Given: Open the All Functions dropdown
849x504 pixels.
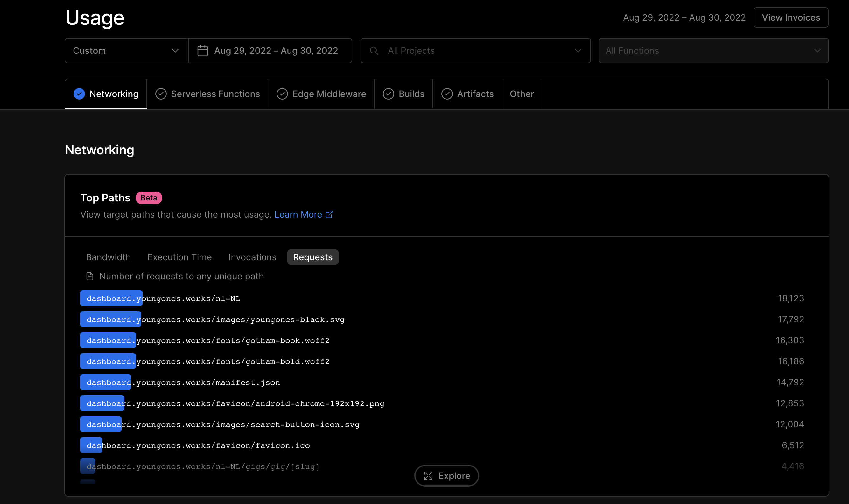Looking at the screenshot, I should pyautogui.click(x=713, y=51).
